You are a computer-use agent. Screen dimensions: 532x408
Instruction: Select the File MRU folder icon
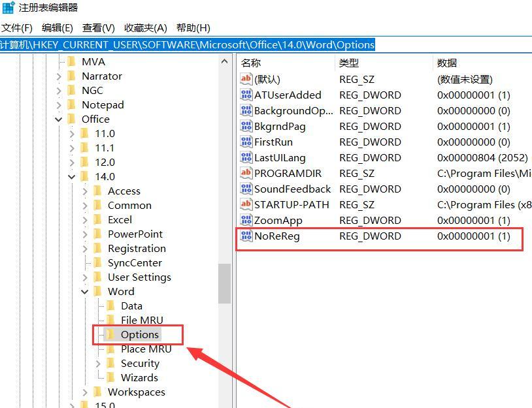point(110,320)
